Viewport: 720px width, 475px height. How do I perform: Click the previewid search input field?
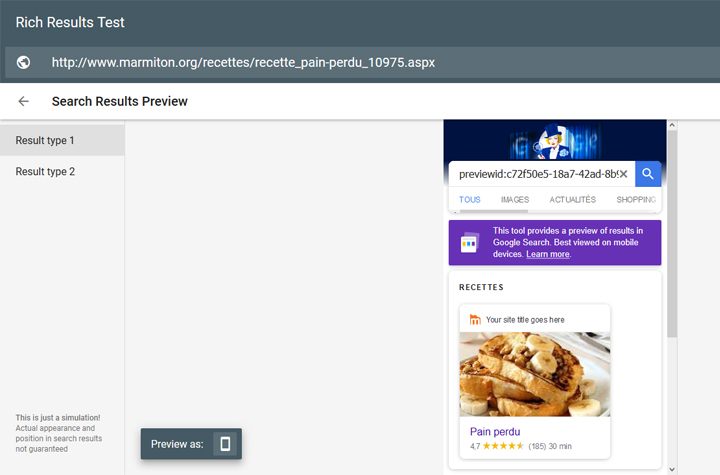pos(535,174)
